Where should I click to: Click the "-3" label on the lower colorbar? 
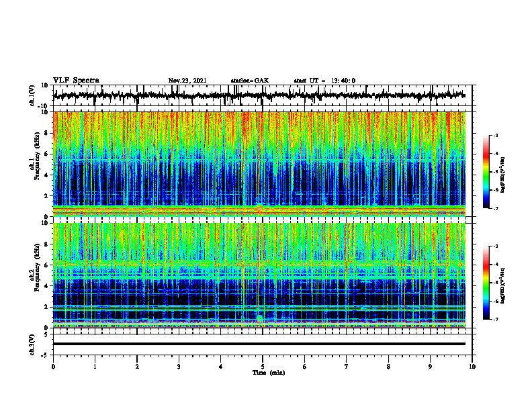pyautogui.click(x=496, y=246)
